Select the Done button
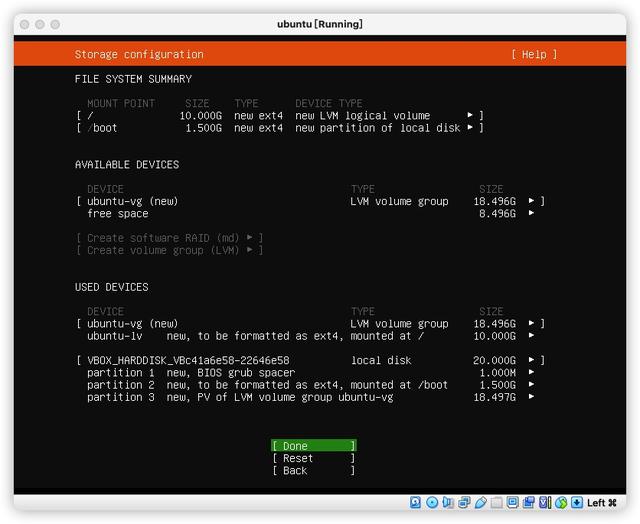Screen dimensions: 640x524 (313, 446)
